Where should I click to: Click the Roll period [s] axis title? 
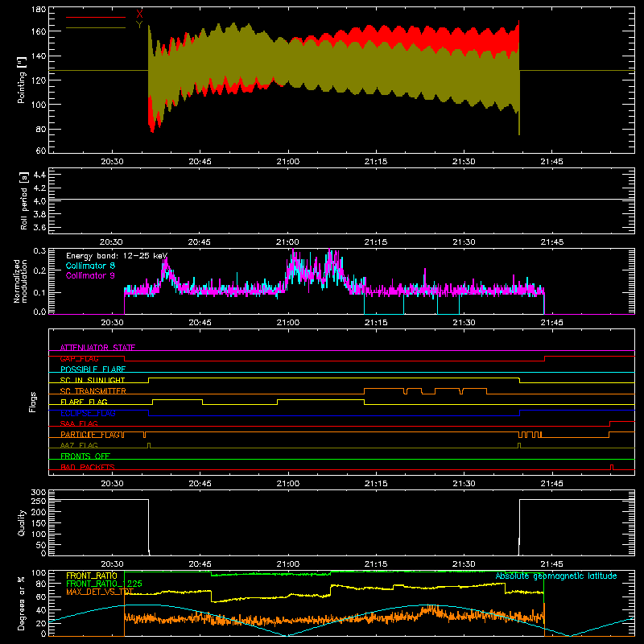click(24, 200)
